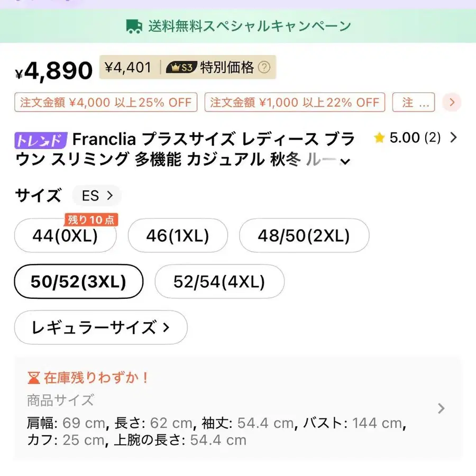This screenshot has width=476, height=476.
Task: Select the 46(1XL) size option
Action: tap(178, 235)
